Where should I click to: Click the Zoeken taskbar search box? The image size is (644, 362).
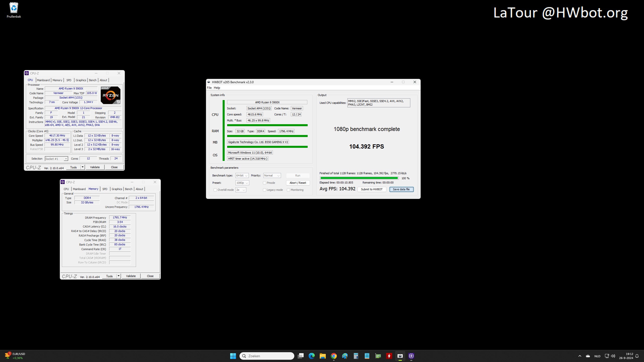coord(267,356)
